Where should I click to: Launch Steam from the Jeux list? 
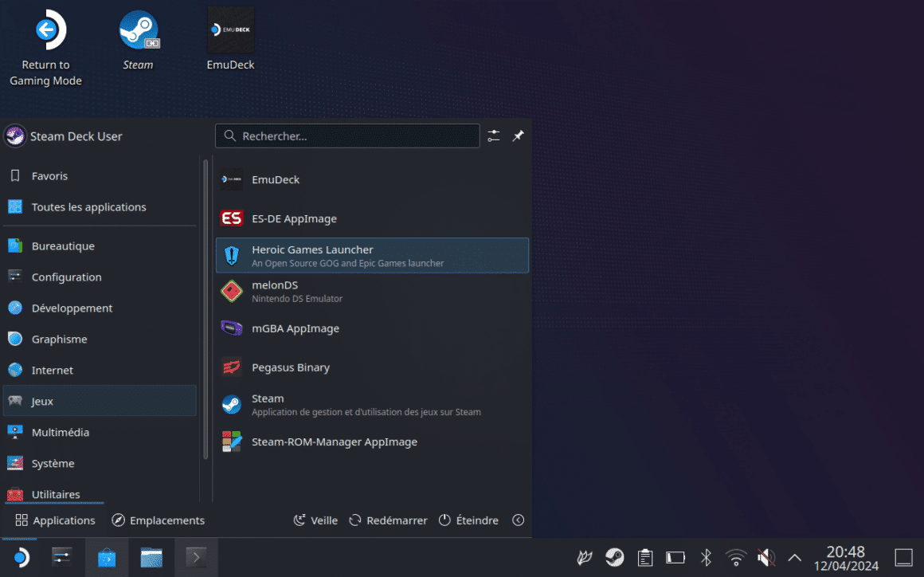(373, 404)
